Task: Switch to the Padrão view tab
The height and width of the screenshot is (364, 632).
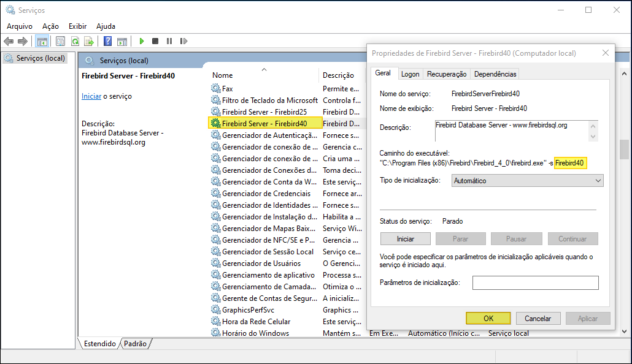Action: click(135, 343)
